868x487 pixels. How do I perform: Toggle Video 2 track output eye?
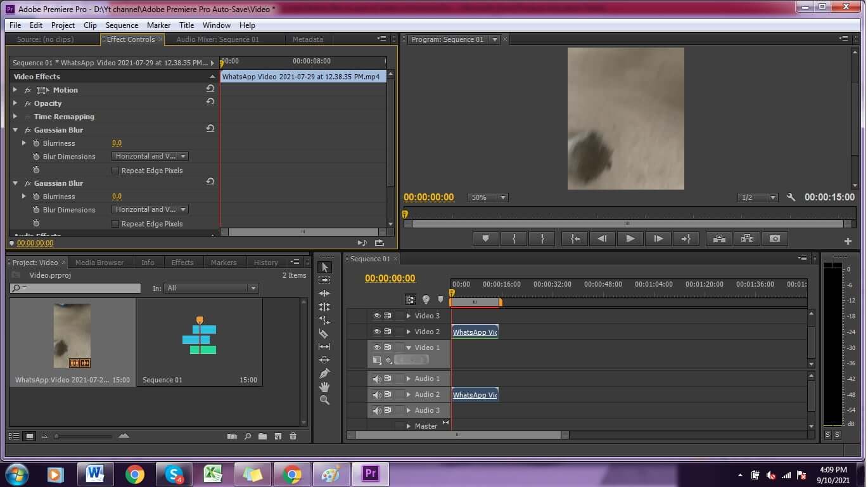coord(376,331)
